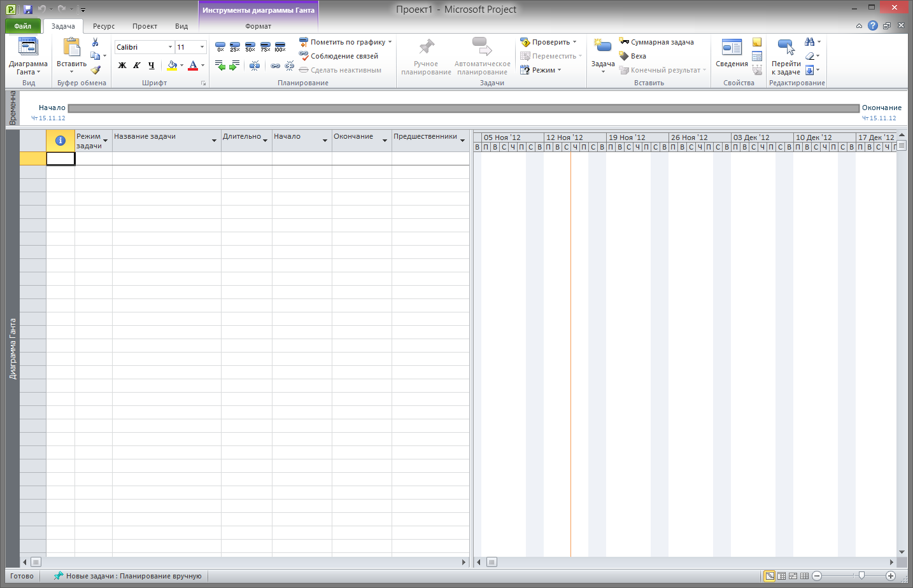Switch to the Вид tab
Image resolution: width=913 pixels, height=588 pixels.
click(181, 26)
